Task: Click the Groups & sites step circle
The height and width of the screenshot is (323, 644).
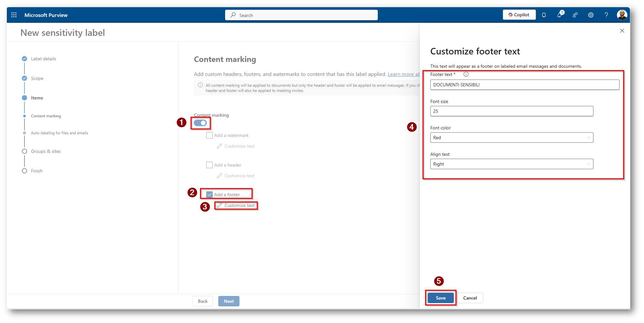Action: [24, 151]
